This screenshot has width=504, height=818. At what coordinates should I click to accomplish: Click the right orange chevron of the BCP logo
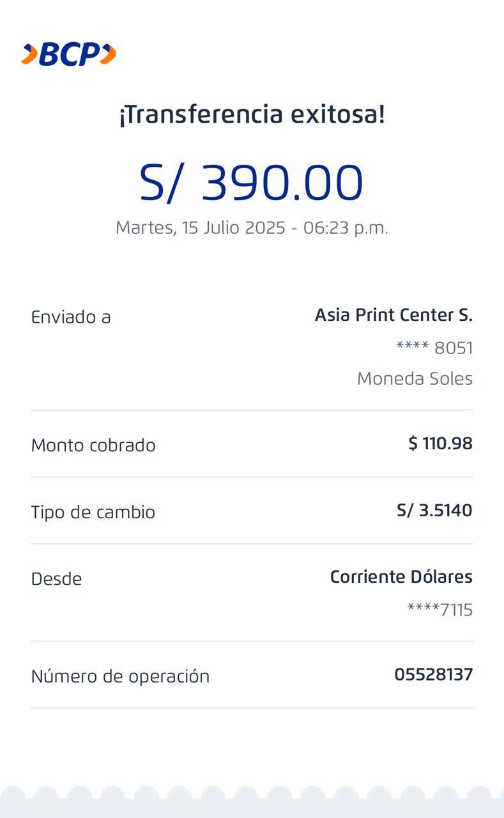(108, 55)
